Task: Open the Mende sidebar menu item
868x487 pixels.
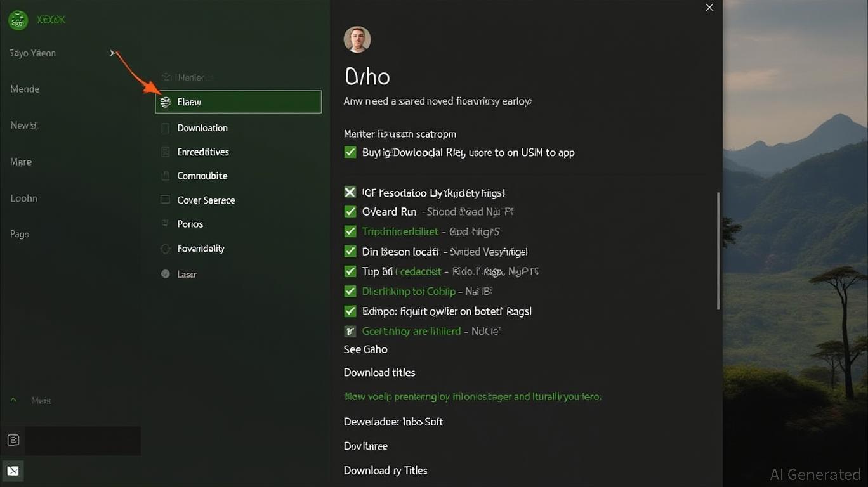Action: [25, 89]
